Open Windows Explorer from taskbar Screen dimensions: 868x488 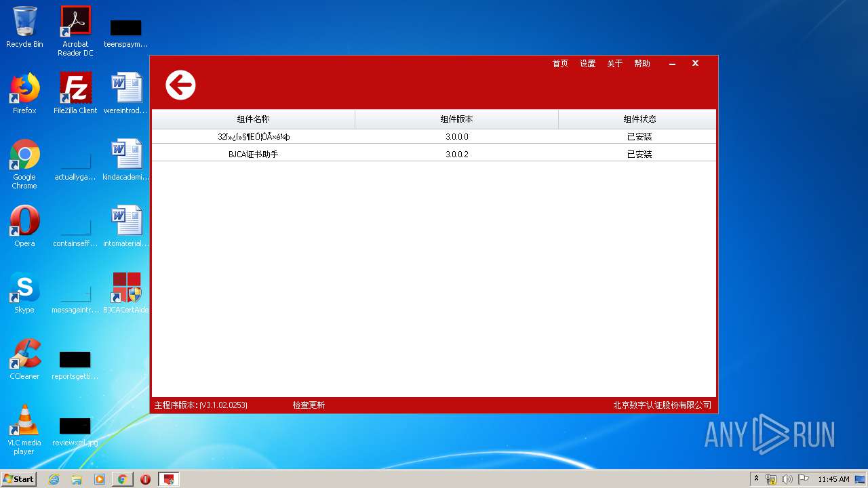(77, 479)
